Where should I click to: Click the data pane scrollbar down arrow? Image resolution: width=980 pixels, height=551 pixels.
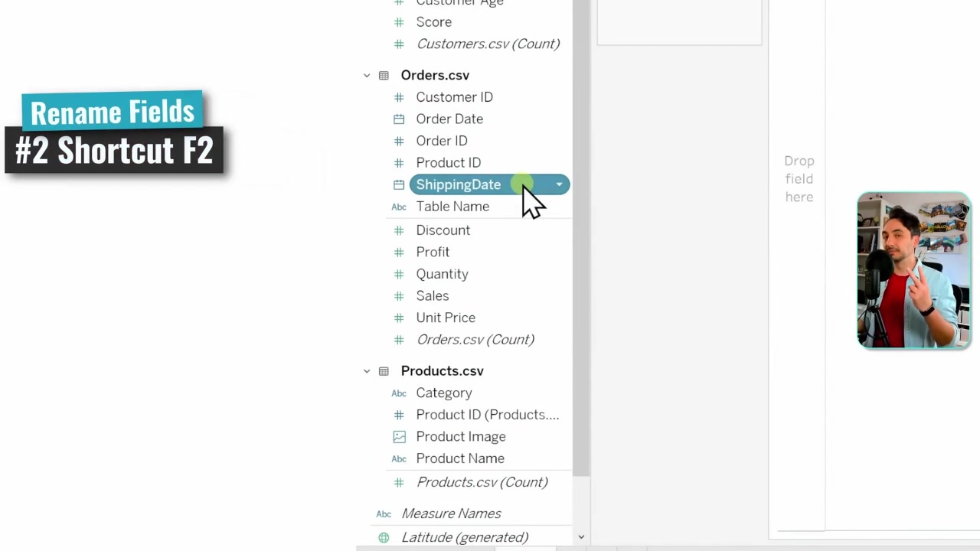581,537
